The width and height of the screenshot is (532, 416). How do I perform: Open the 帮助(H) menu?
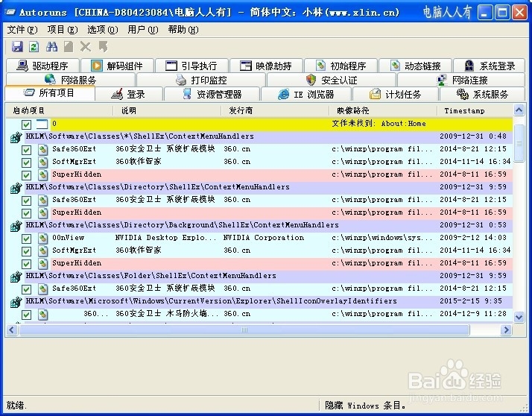click(183, 30)
